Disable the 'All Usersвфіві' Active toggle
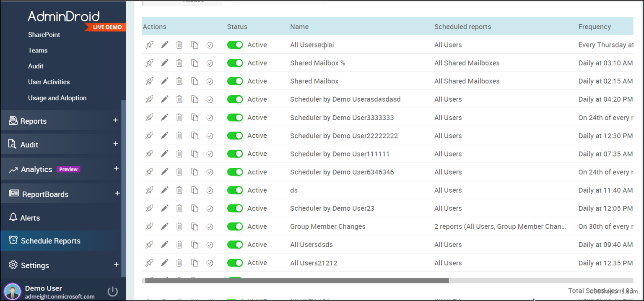Image resolution: width=644 pixels, height=301 pixels. coord(235,45)
